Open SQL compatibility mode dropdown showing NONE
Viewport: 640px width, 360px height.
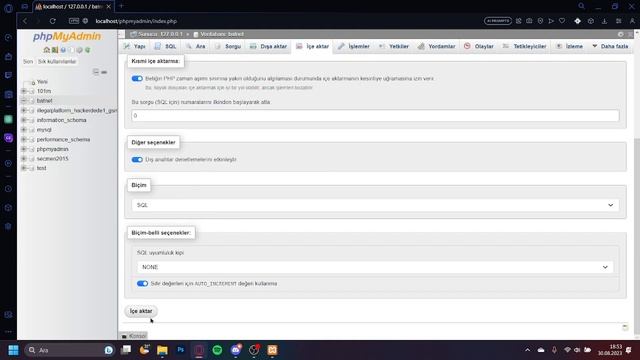(375, 267)
